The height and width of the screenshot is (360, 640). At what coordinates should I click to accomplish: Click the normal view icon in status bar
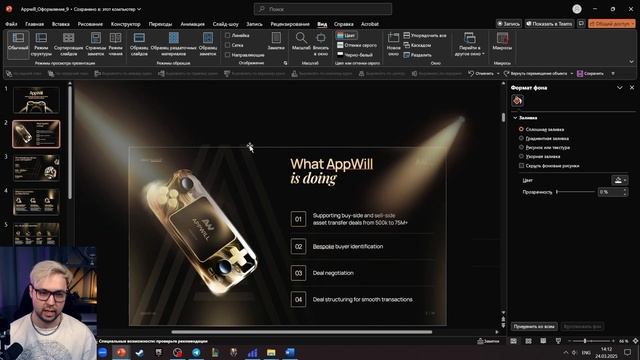pos(513,341)
